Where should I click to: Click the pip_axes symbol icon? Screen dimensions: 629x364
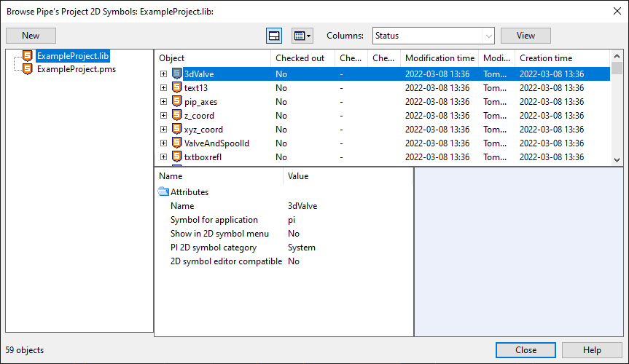[176, 101]
